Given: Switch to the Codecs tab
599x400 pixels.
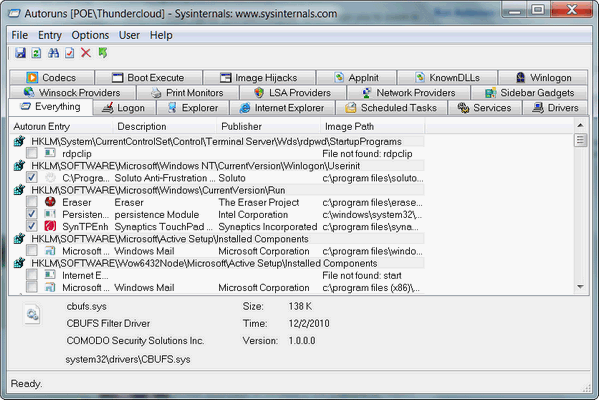Looking at the screenshot, I should click(52, 78).
